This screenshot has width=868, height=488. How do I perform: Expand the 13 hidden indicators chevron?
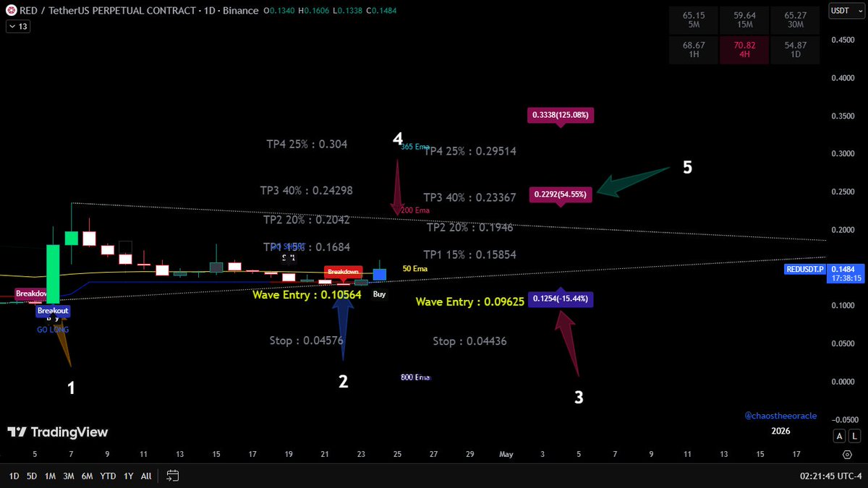click(x=17, y=26)
